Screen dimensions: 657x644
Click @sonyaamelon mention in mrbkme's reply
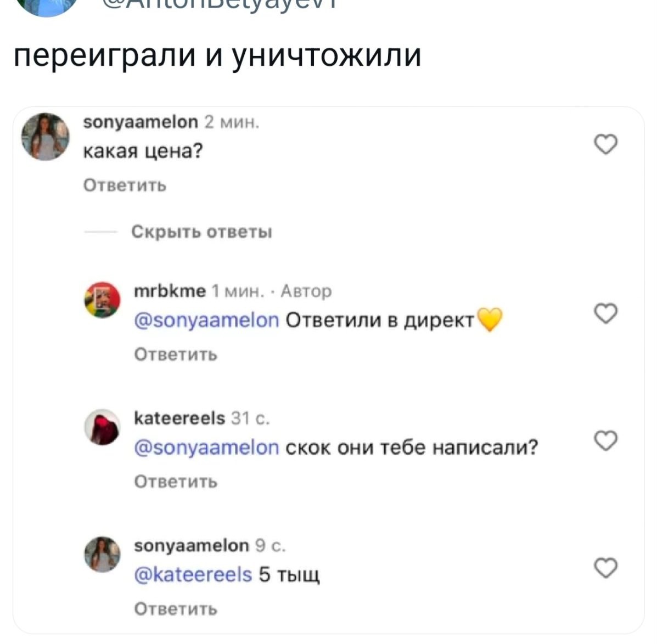207,319
